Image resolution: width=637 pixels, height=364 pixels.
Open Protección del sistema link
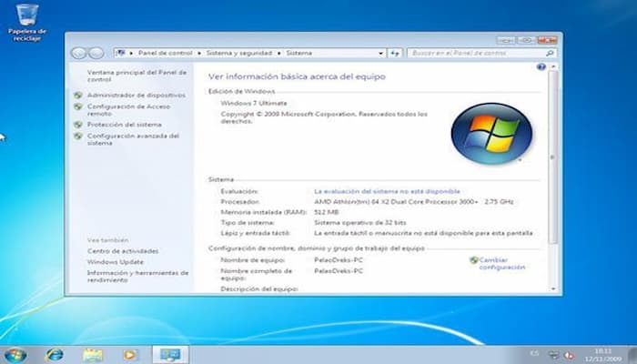(125, 125)
